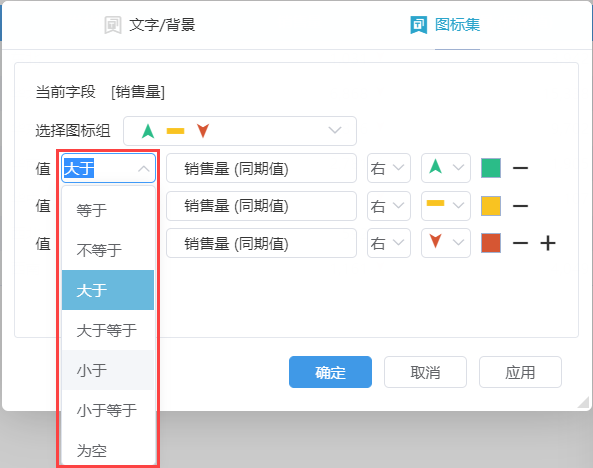Add a new value row with plus icon
The height and width of the screenshot is (468, 593).
(x=548, y=243)
